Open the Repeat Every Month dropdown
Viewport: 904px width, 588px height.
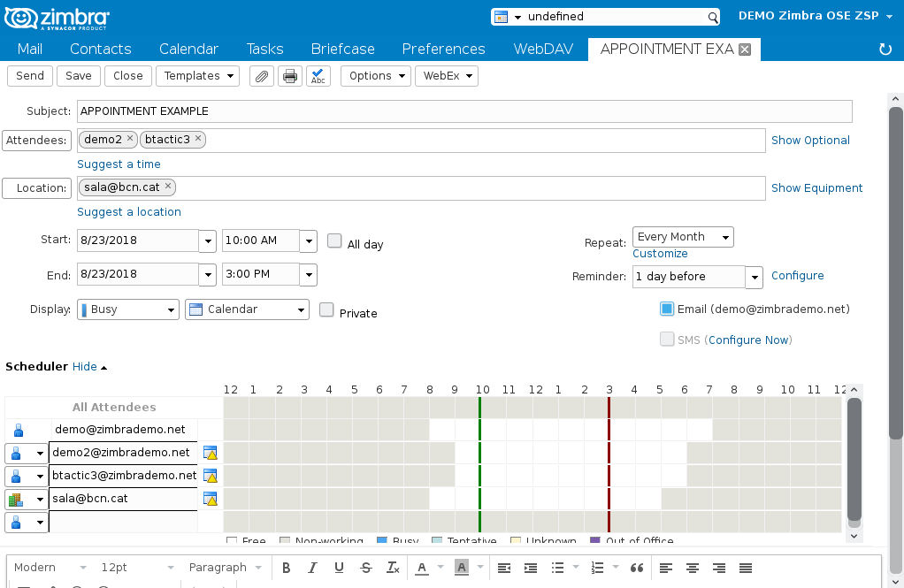683,237
